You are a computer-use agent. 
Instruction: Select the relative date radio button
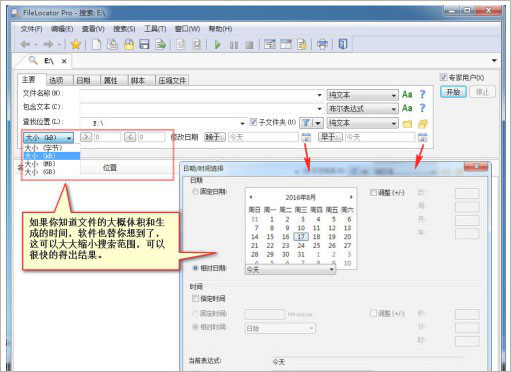[x=195, y=268]
